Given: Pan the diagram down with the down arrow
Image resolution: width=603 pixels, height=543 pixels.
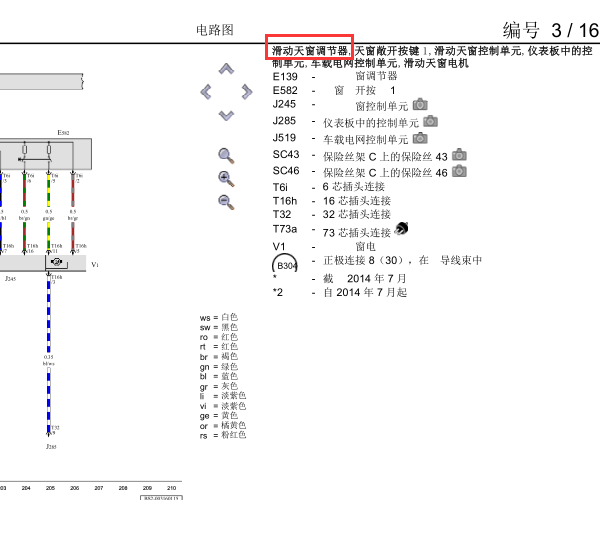Looking at the screenshot, I should pos(226,115).
